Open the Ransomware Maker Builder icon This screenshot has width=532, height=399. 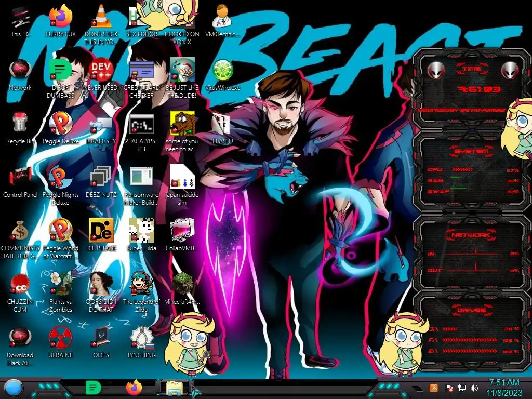(x=141, y=177)
